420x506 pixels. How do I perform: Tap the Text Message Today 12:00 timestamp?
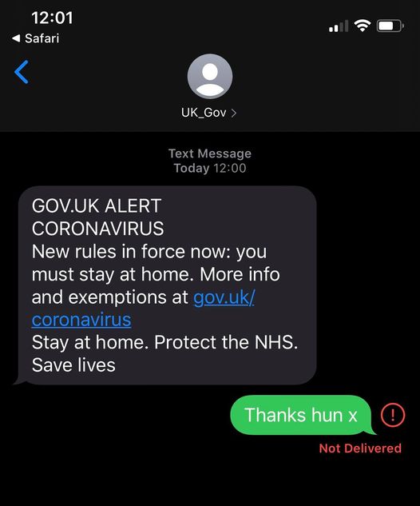click(210, 161)
